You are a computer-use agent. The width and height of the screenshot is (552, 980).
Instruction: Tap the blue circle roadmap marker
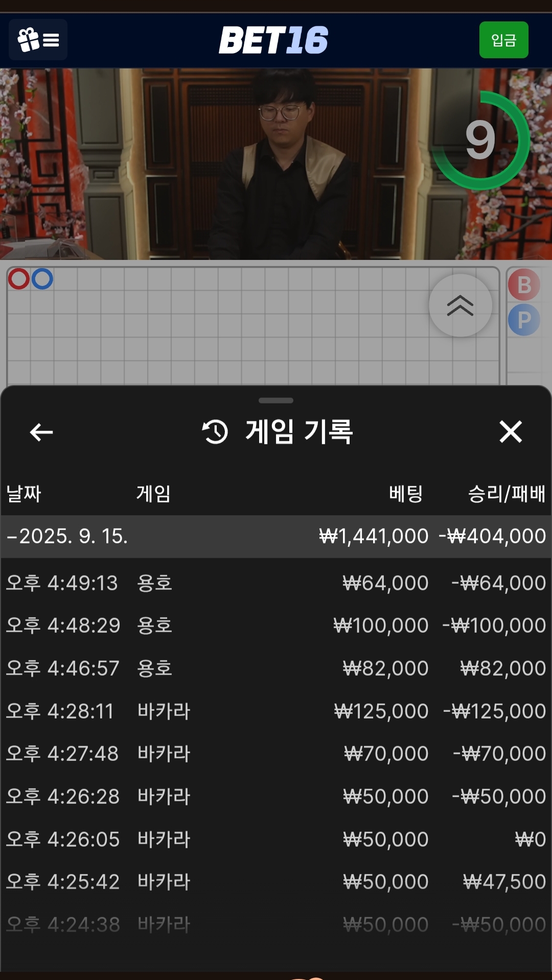coord(42,279)
